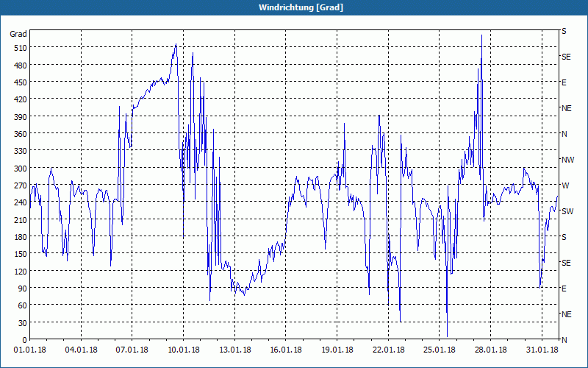Click the N compass label near 360

564,134
